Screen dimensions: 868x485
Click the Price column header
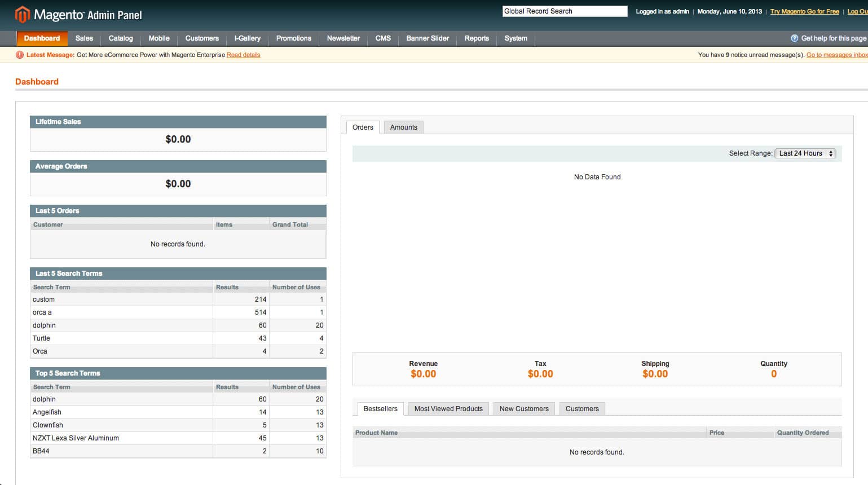pos(741,433)
